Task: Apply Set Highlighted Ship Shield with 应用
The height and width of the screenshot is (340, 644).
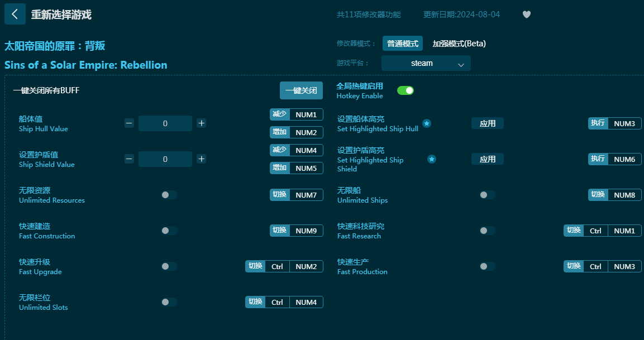Action: coord(488,159)
